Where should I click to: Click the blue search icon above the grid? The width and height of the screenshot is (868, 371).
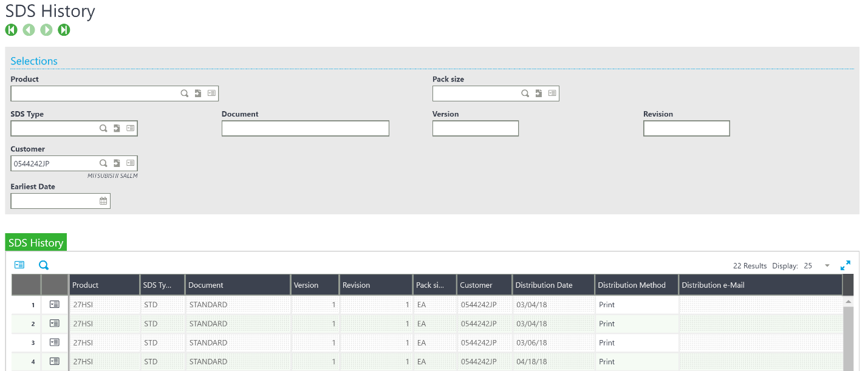point(43,265)
